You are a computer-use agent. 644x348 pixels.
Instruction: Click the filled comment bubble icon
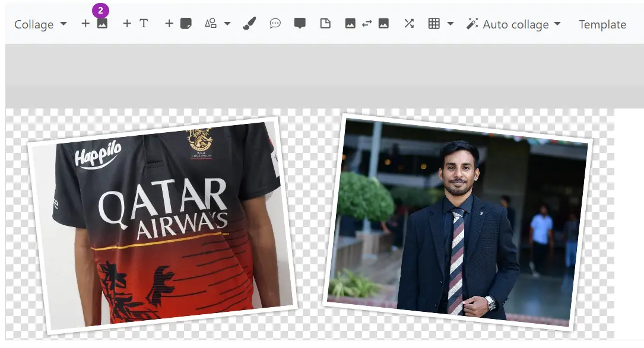point(300,23)
